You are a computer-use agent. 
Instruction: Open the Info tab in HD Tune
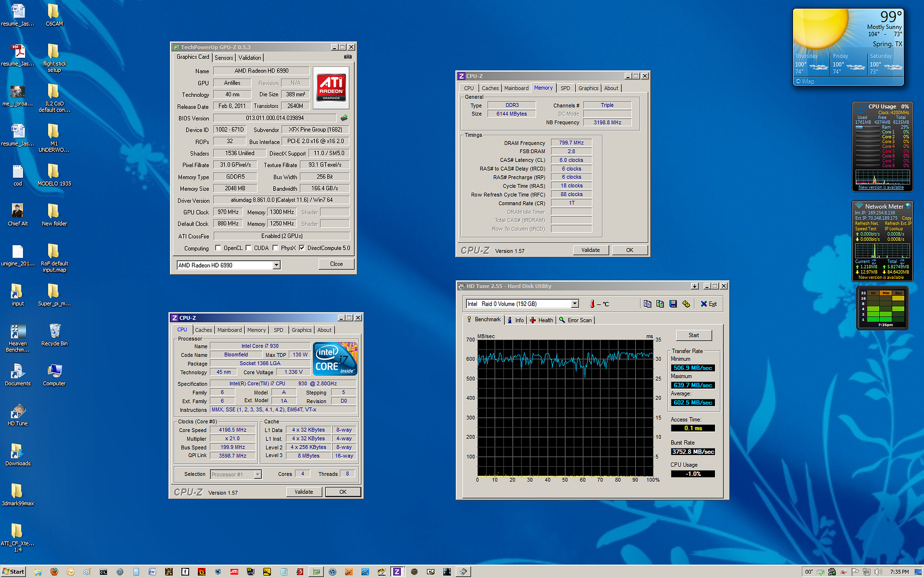click(x=515, y=320)
